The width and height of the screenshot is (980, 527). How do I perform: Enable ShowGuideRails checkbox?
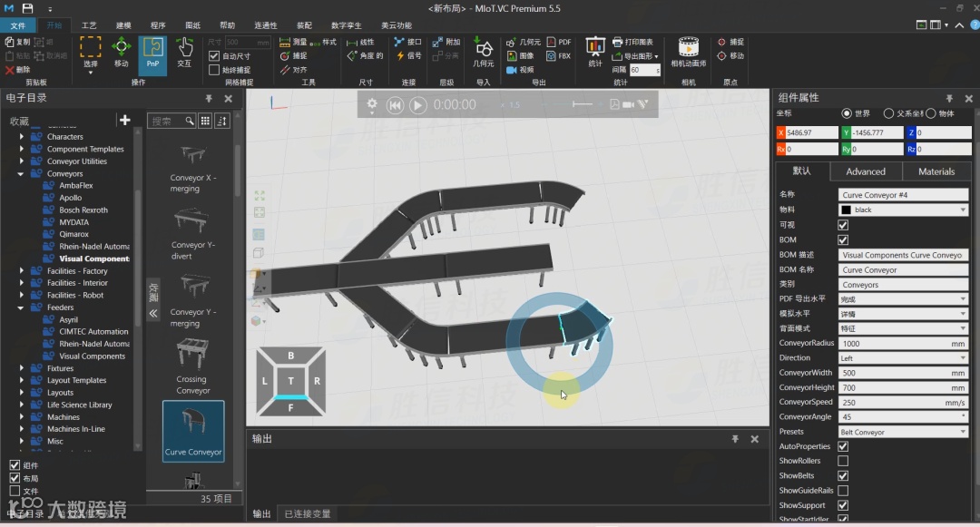click(x=843, y=491)
